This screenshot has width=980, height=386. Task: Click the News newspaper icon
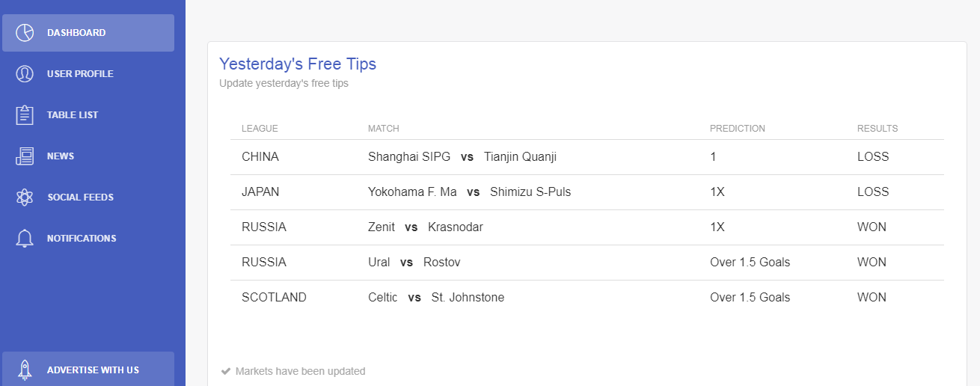pos(25,156)
